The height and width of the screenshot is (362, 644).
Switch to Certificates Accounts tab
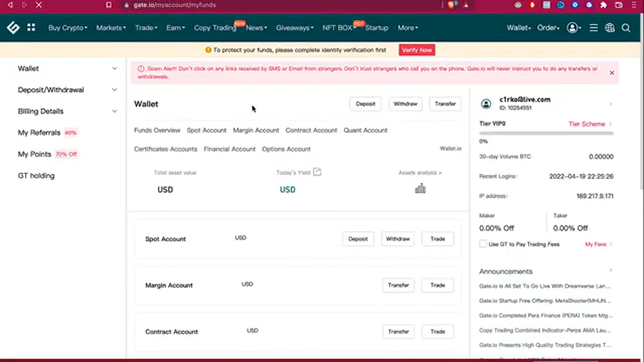tap(165, 149)
